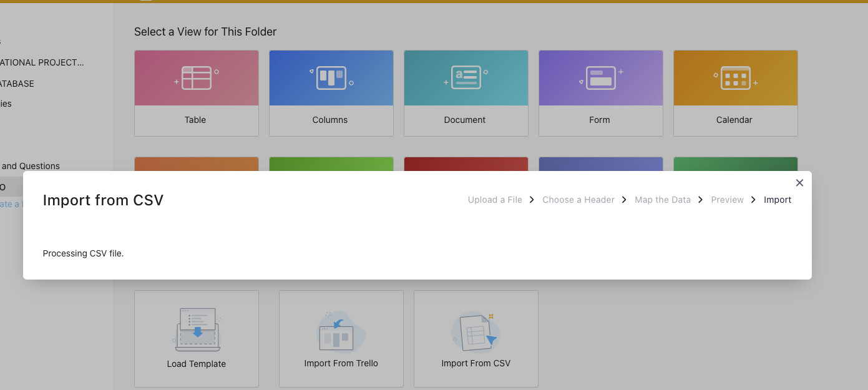Select the sidebar item ending in 'ATABASE'
This screenshot has width=868, height=390.
[17, 84]
